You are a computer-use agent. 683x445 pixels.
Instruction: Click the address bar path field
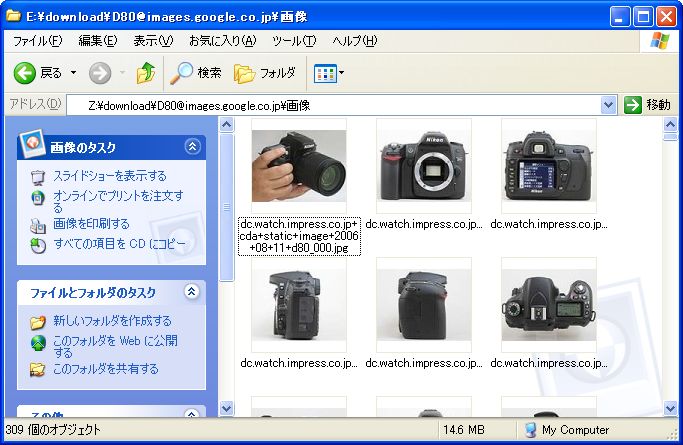pyautogui.click(x=333, y=105)
